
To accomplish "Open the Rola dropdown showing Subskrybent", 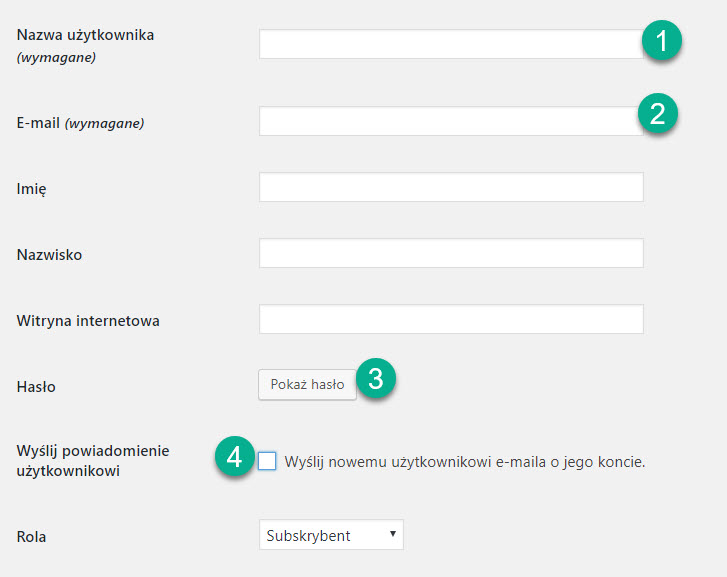I will [x=331, y=535].
